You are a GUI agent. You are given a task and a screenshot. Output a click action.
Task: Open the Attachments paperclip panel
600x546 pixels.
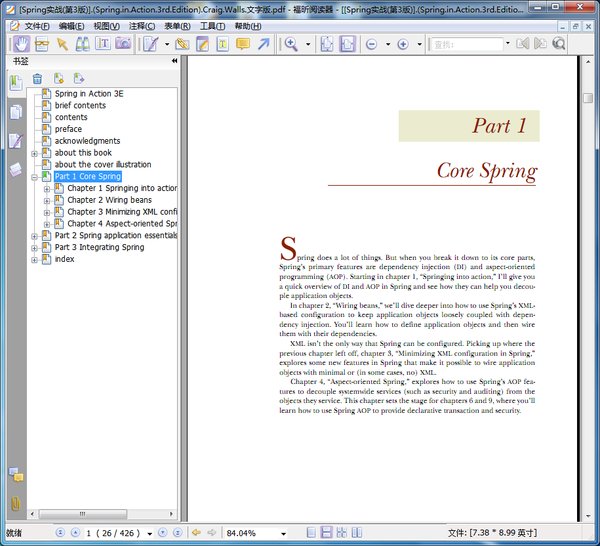[x=16, y=504]
